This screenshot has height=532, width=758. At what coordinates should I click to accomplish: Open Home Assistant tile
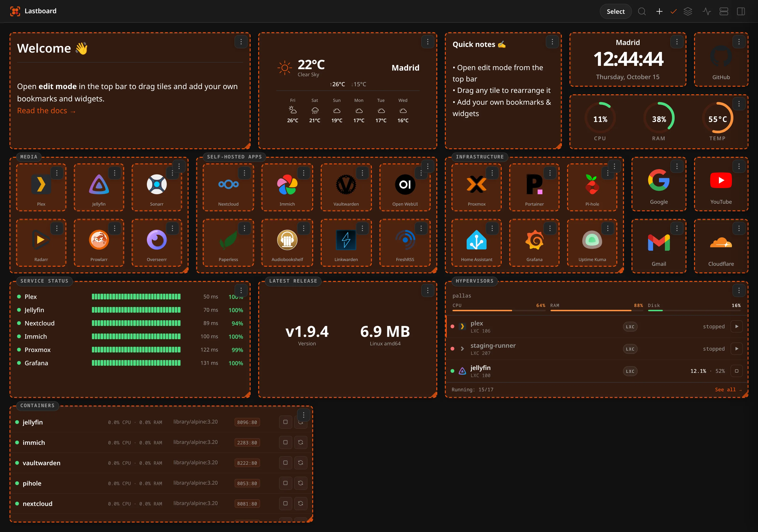pos(476,243)
